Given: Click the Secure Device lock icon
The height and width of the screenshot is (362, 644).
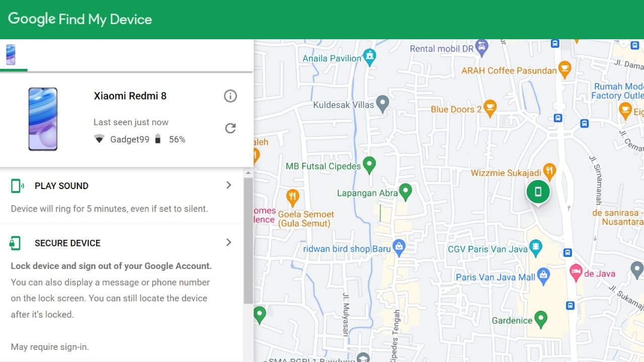Looking at the screenshot, I should (15, 243).
